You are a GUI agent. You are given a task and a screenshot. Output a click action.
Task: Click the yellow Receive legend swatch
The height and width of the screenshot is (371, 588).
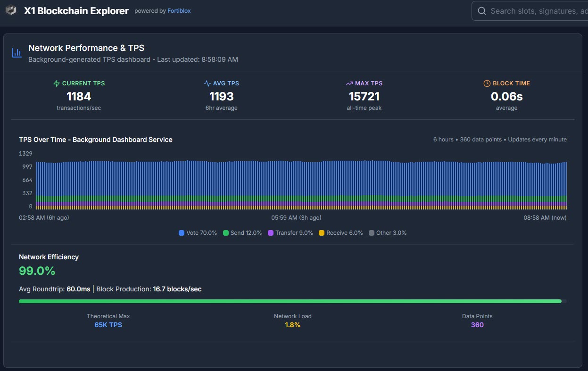(322, 233)
